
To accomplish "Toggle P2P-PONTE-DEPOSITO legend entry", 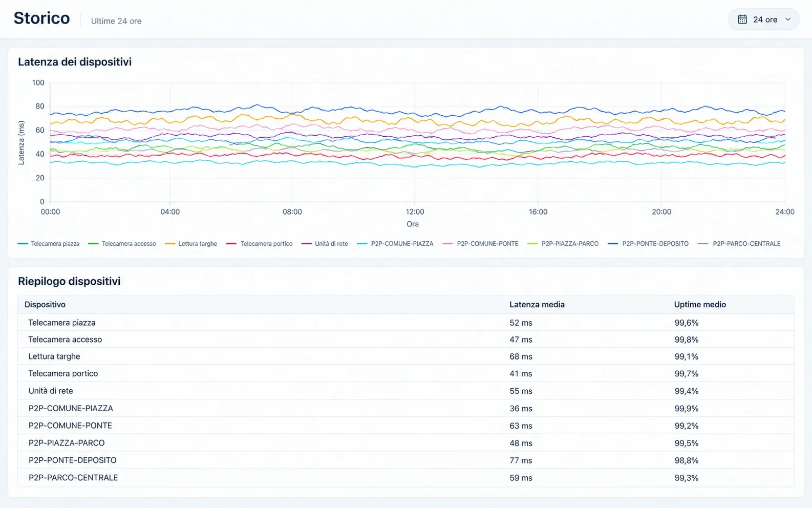I will pos(648,244).
